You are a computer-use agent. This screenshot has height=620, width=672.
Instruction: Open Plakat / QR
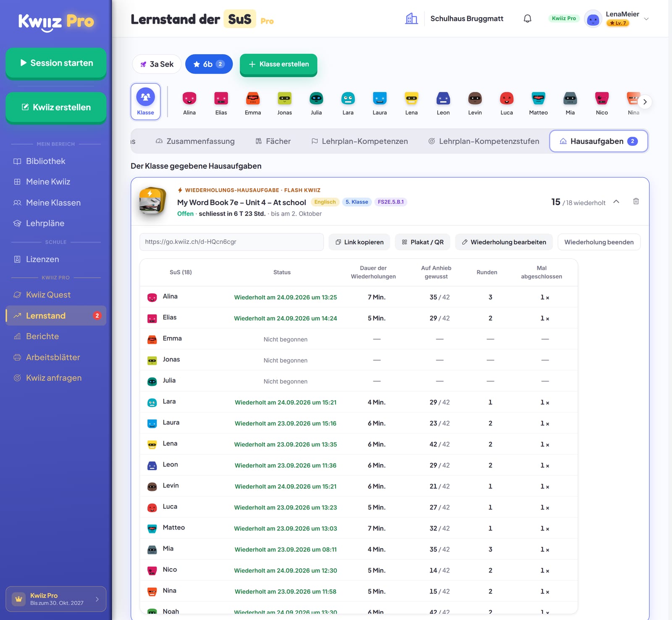[423, 242]
